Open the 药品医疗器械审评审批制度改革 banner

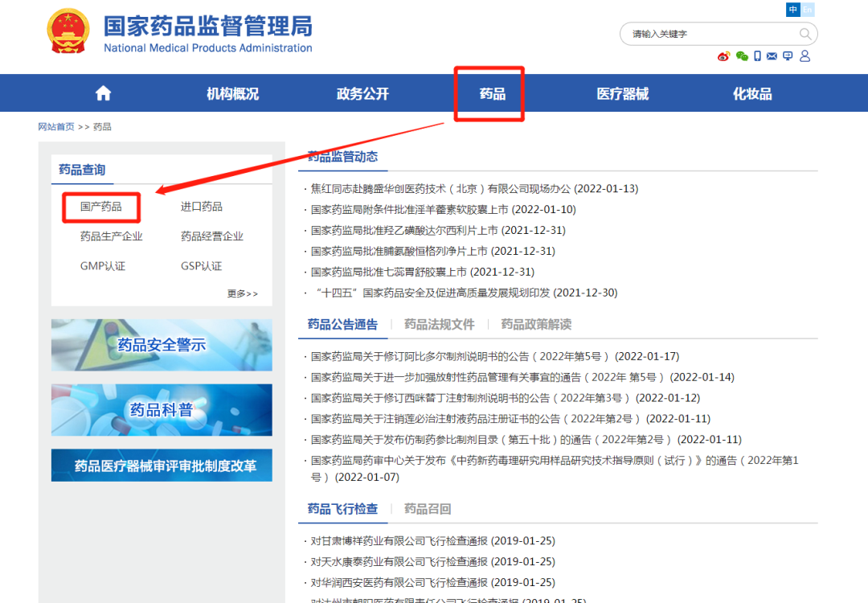point(162,466)
